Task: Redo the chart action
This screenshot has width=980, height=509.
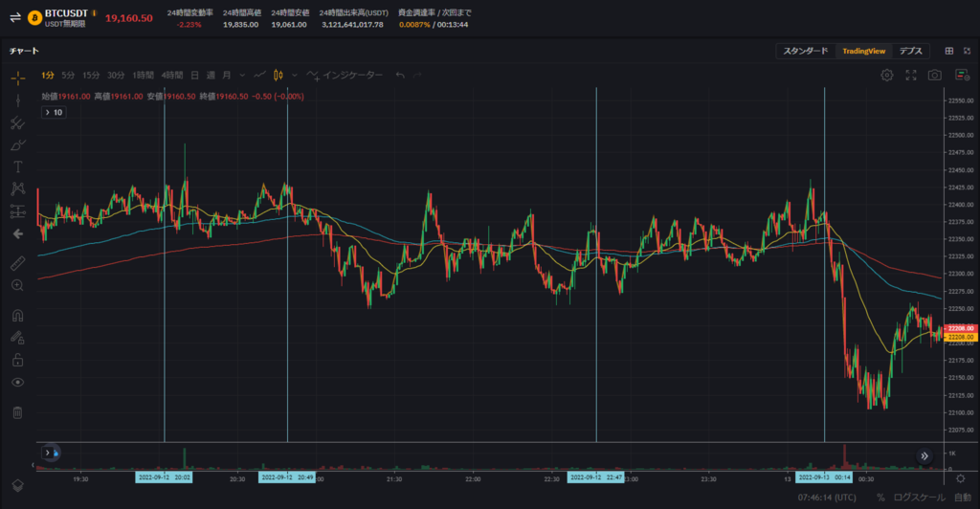Action: tap(417, 75)
